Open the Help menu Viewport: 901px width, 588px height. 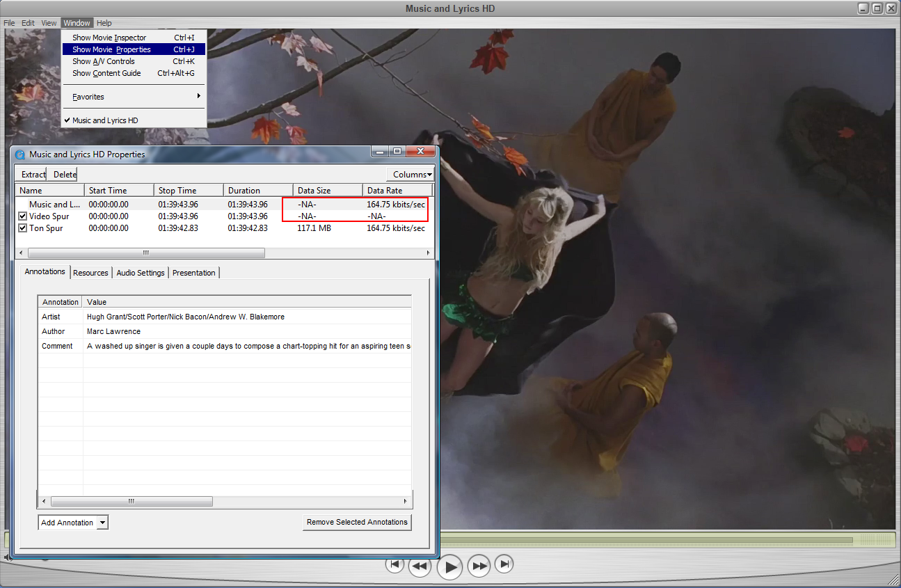pos(104,23)
